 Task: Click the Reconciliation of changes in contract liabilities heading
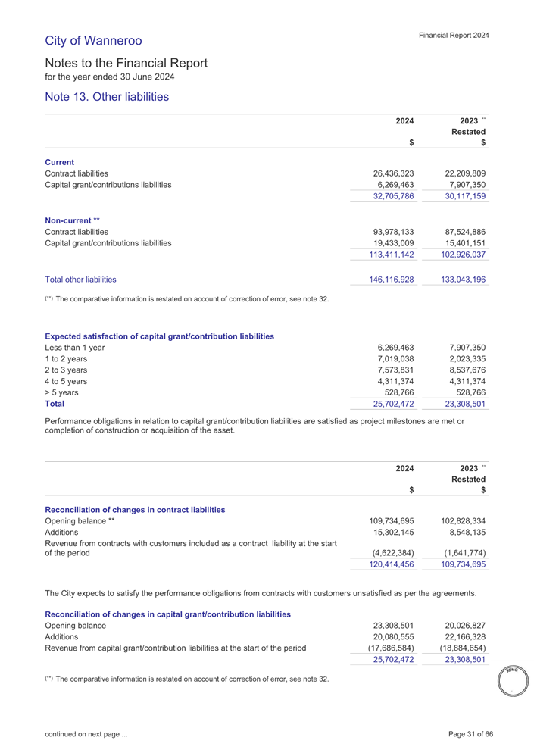(x=135, y=510)
